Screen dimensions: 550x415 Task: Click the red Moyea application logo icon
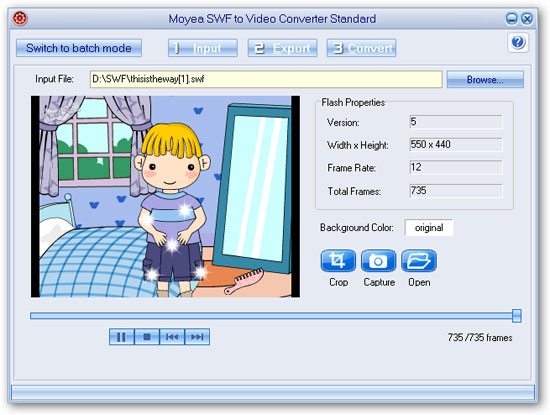pos(20,18)
